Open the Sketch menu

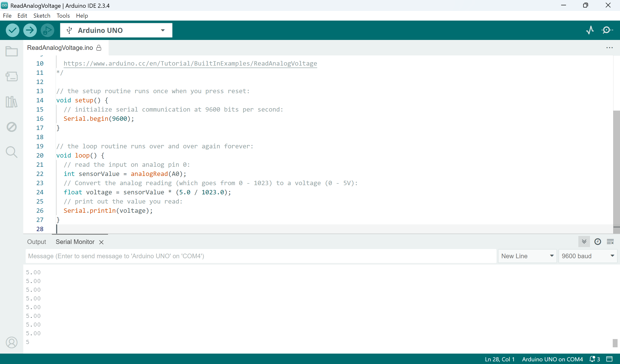[42, 16]
